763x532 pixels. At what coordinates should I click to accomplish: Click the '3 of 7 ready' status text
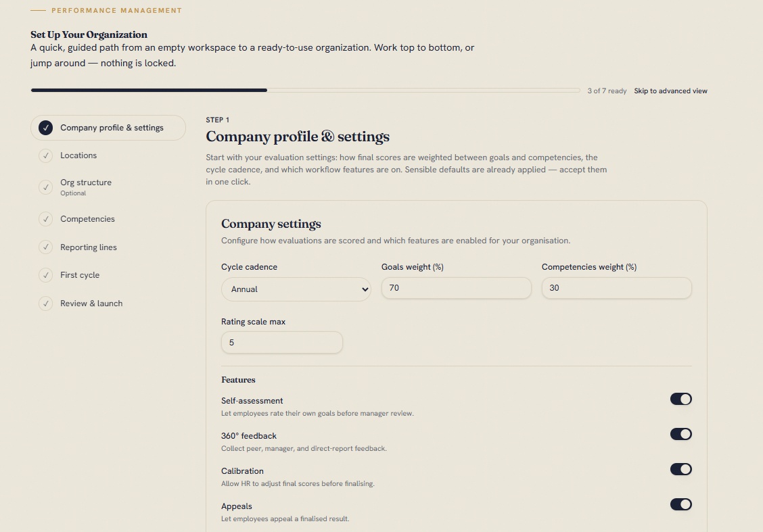coord(607,91)
